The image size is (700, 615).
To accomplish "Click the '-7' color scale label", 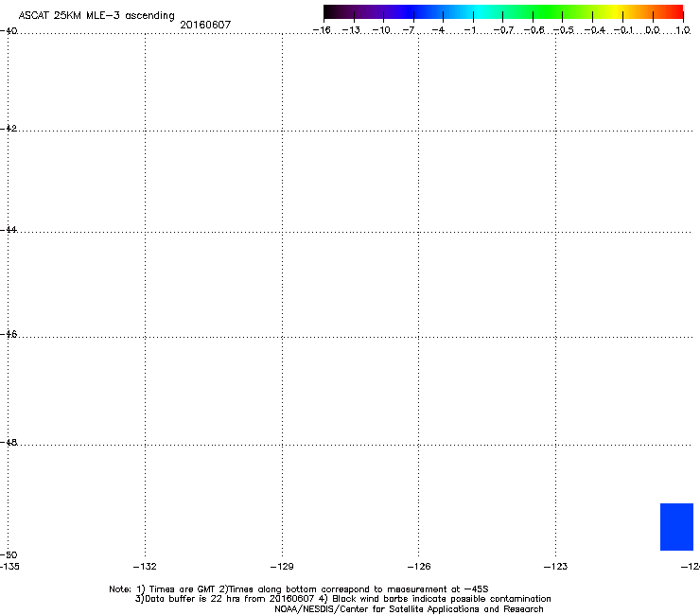I will tap(409, 30).
